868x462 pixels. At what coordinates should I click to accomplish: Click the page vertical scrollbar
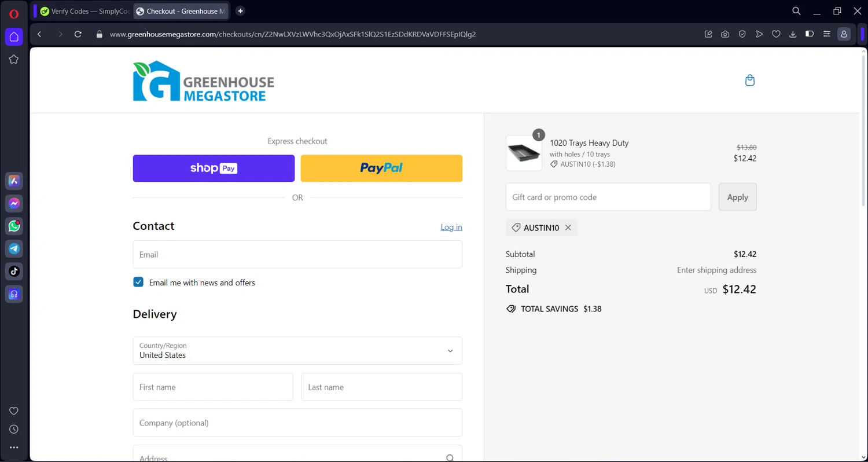coord(863,130)
